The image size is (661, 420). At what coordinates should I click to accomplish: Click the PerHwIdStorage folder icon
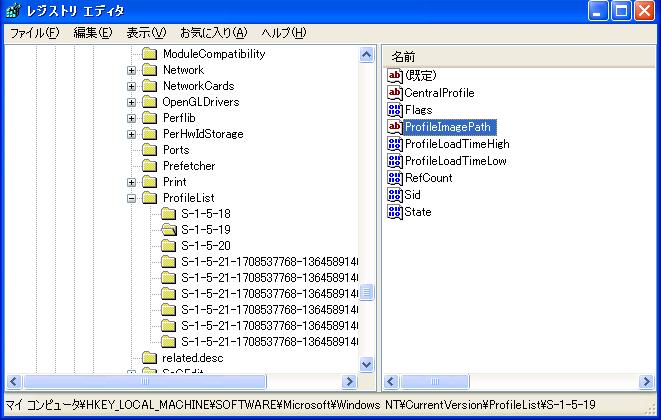tap(150, 134)
